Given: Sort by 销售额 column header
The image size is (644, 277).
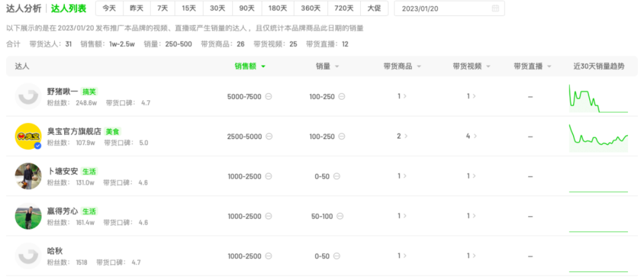Looking at the screenshot, I should (250, 66).
